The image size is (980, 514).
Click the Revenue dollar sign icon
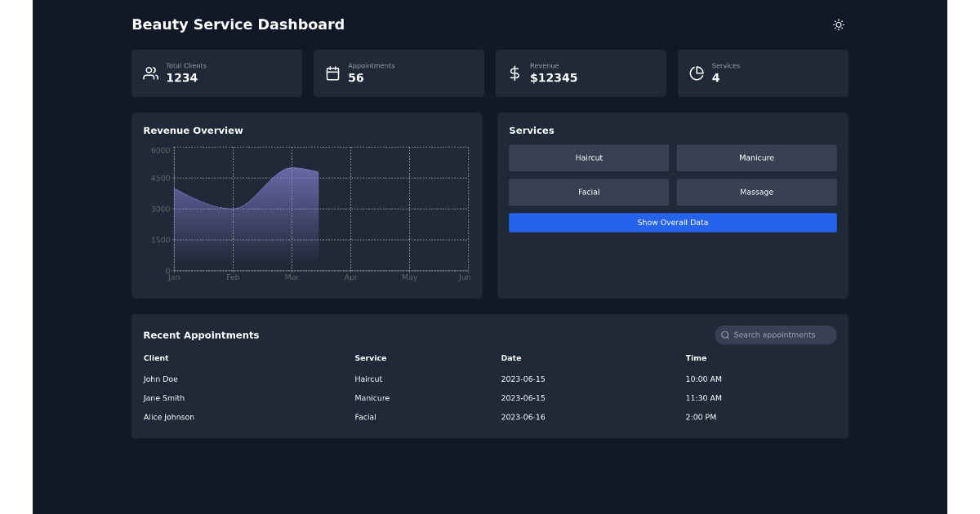click(x=514, y=73)
